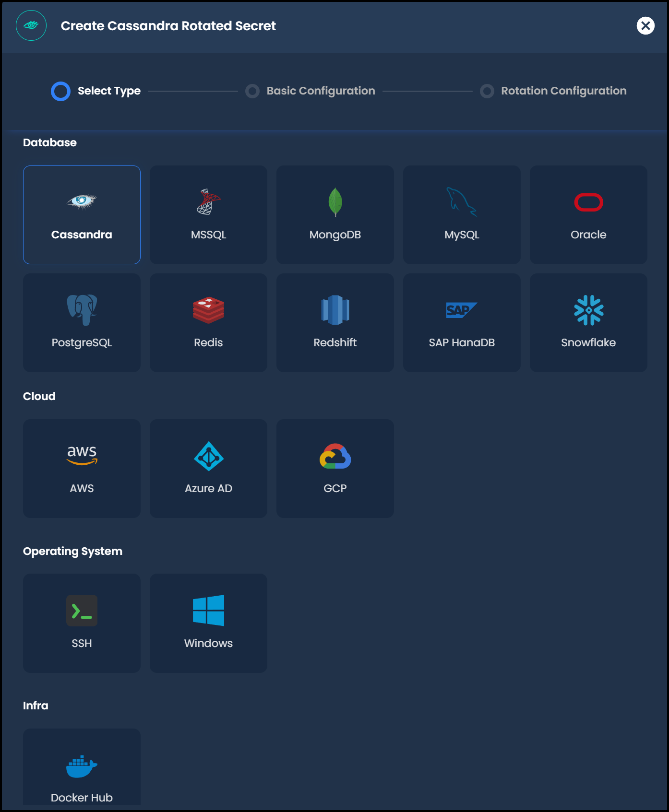Select the SAP HanaDB logo
The image size is (669, 812).
462,310
